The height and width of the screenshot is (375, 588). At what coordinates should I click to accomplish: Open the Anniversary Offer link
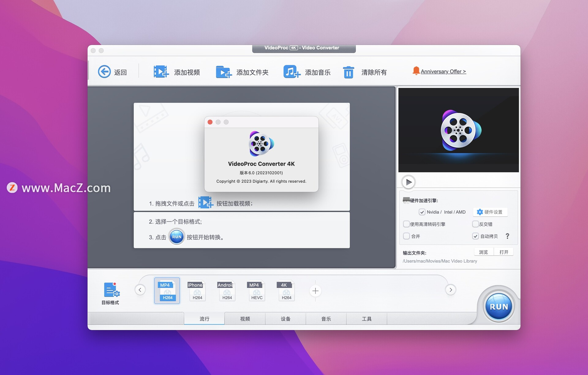coord(443,72)
